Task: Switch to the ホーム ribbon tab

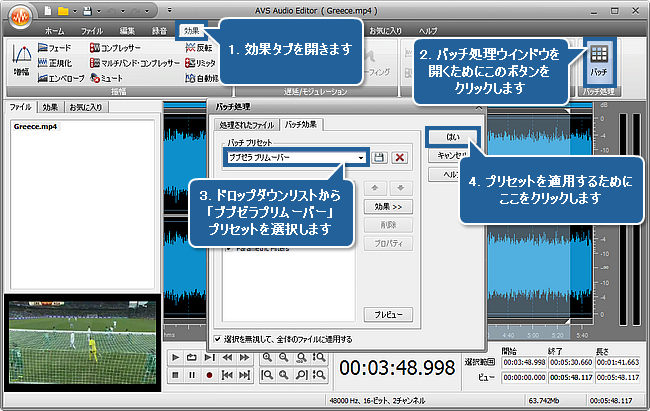Action: [x=54, y=31]
